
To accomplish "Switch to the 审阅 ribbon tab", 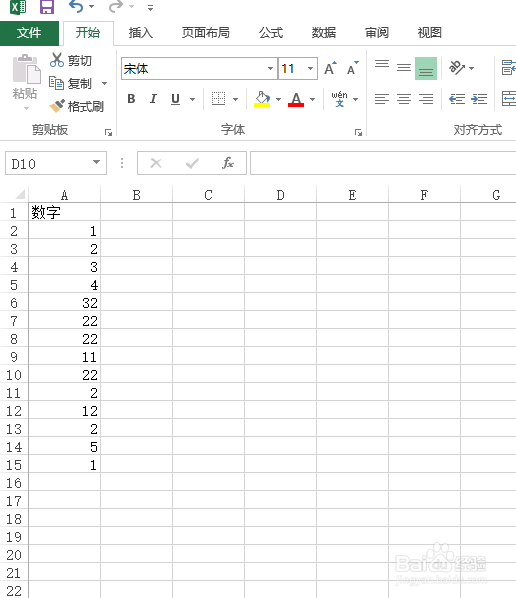I will (377, 33).
